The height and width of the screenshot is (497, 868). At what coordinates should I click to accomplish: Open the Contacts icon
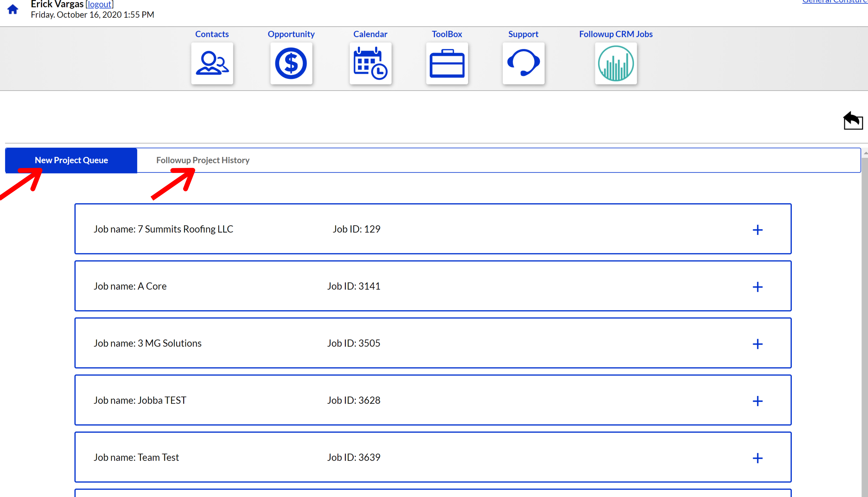[212, 63]
